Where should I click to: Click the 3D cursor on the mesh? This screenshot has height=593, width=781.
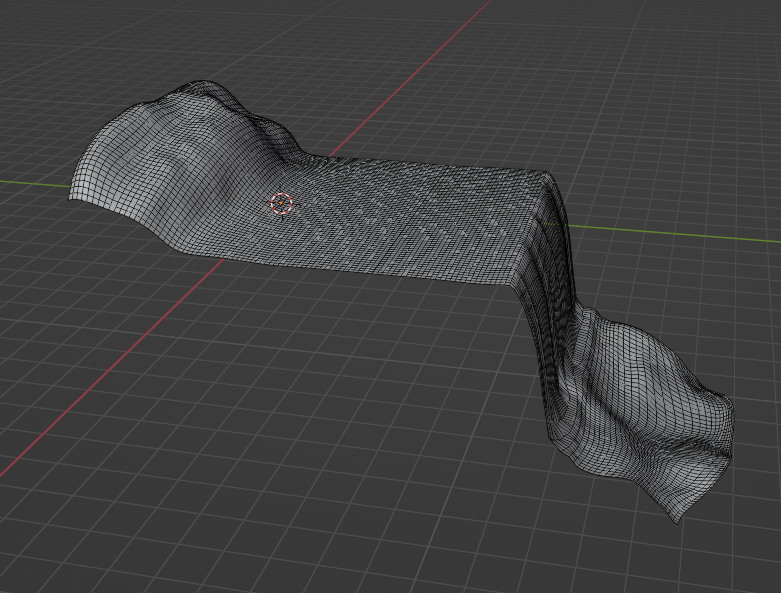(281, 204)
